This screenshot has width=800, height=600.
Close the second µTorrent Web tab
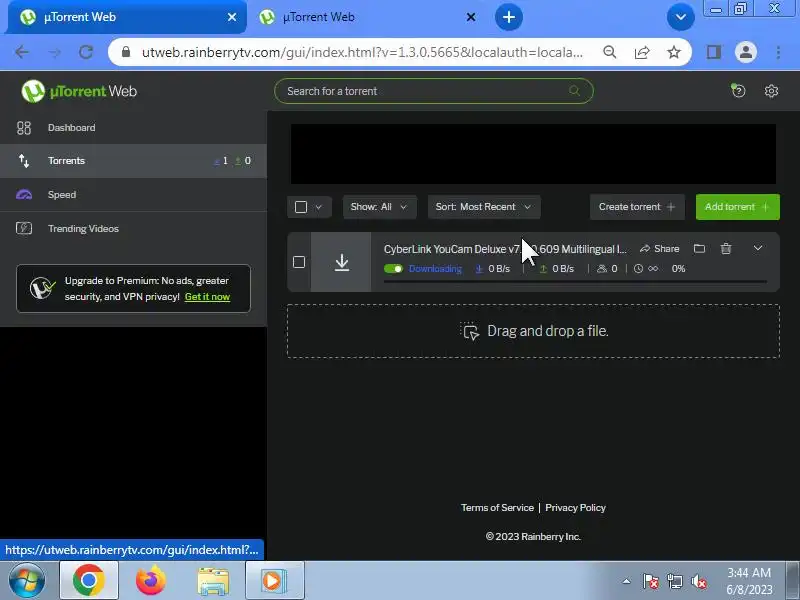click(471, 17)
